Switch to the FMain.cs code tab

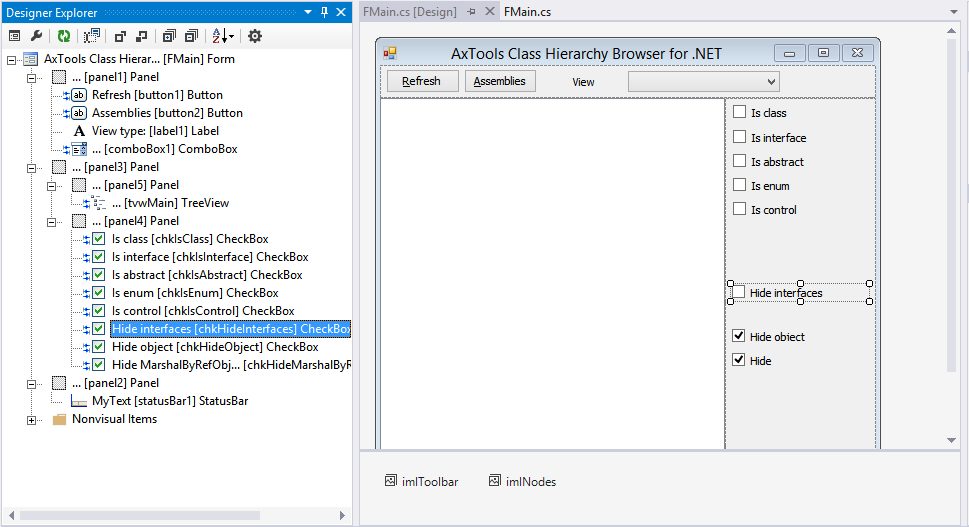[x=527, y=12]
